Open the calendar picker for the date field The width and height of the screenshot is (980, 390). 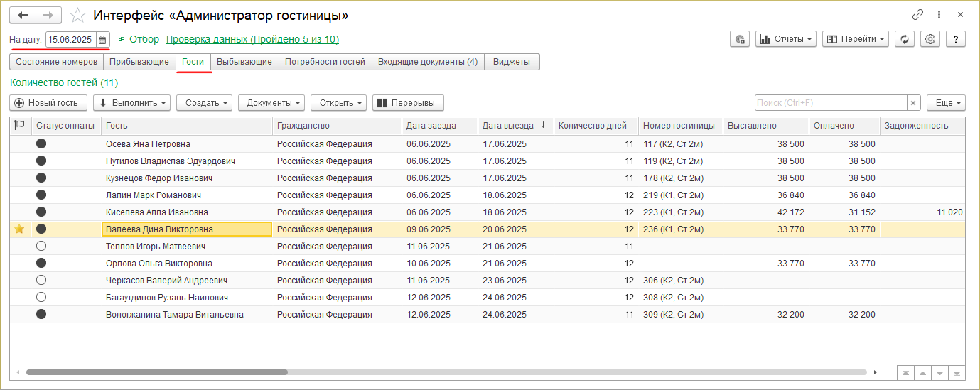tap(102, 40)
